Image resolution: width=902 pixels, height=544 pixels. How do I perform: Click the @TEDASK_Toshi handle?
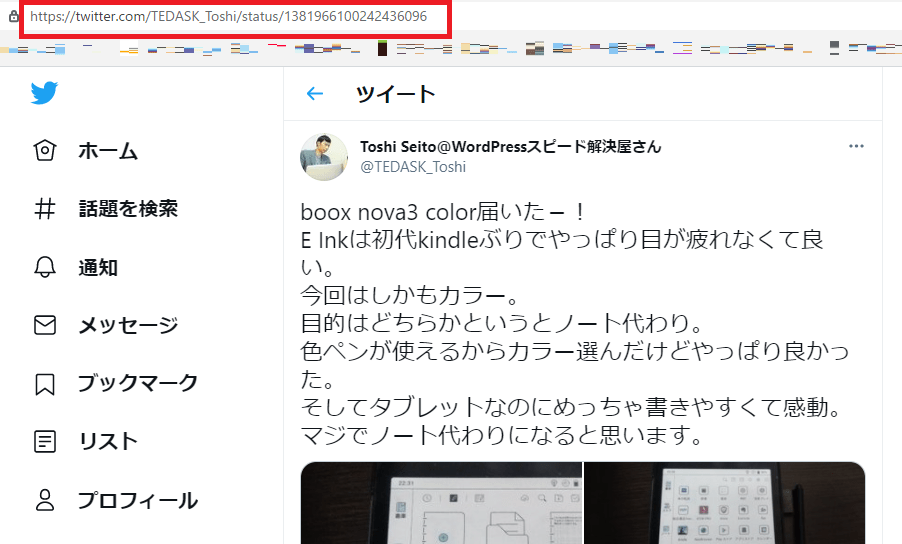point(413,167)
